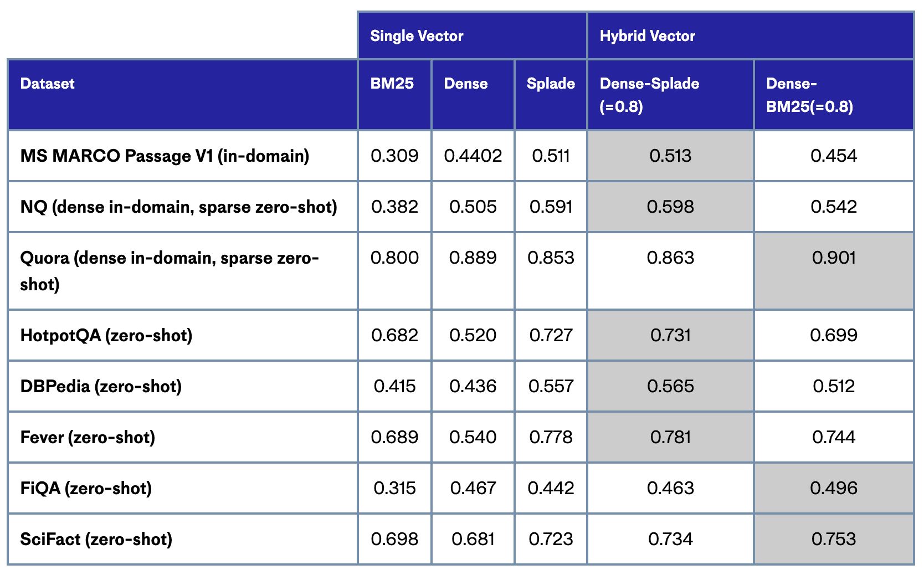The width and height of the screenshot is (924, 575).
Task: Select the BM25 column header
Action: [x=392, y=84]
